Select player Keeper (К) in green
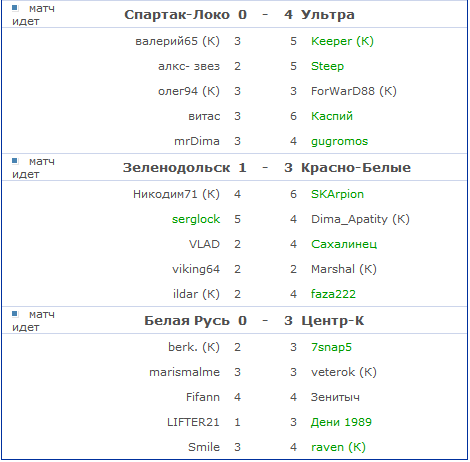 342,41
